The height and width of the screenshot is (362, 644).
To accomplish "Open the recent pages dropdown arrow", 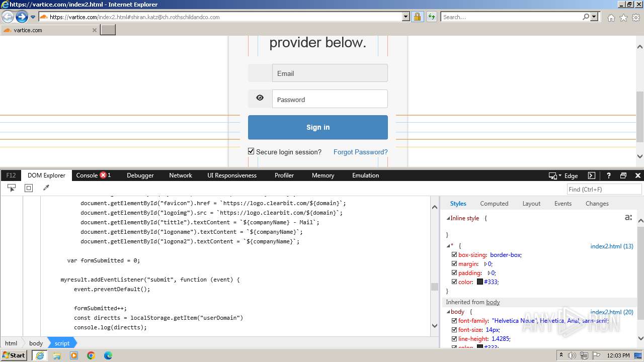I will (x=33, y=17).
